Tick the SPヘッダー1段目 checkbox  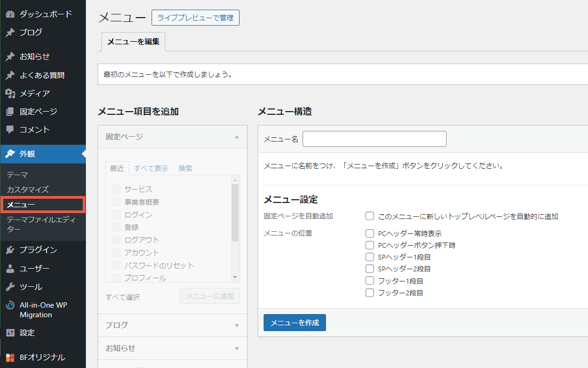370,257
